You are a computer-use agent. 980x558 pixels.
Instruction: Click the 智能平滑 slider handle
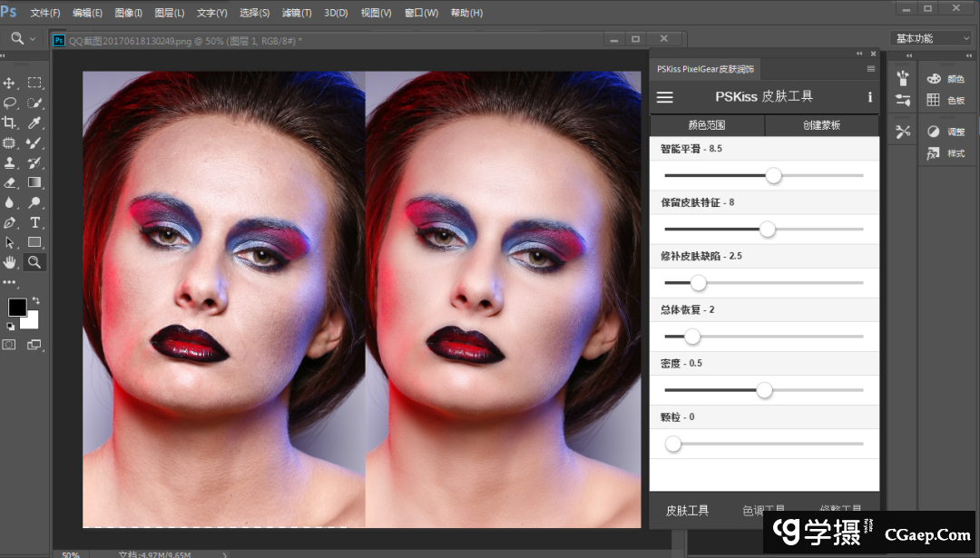[773, 176]
